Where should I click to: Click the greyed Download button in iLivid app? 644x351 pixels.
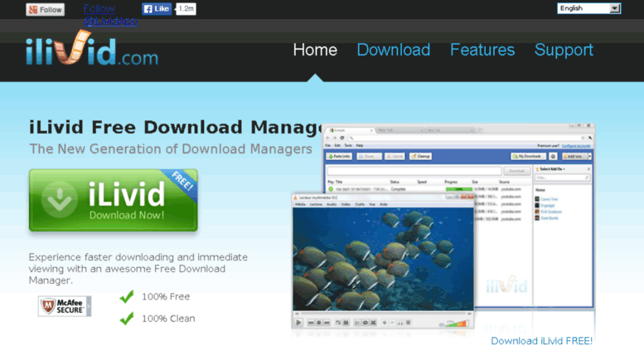[517, 171]
